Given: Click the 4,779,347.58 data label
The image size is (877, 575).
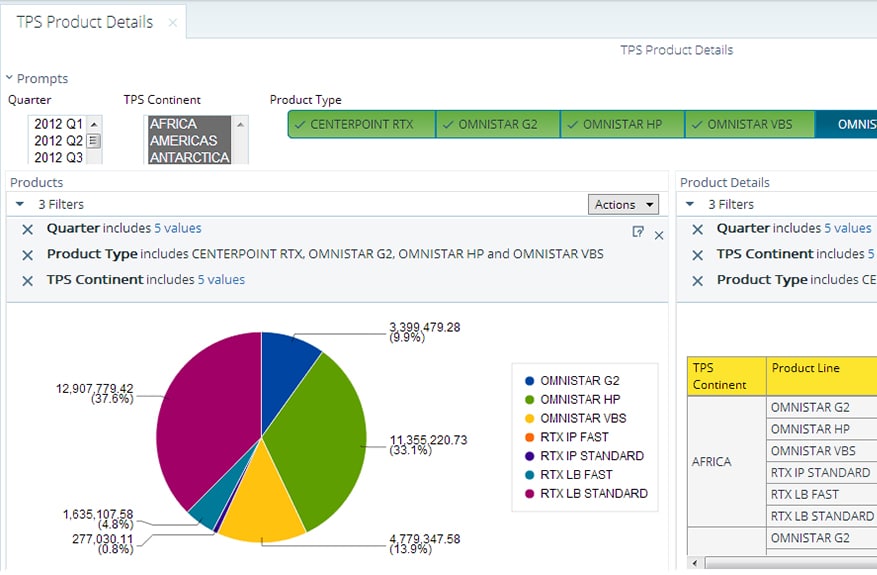Looking at the screenshot, I should coord(425,544).
